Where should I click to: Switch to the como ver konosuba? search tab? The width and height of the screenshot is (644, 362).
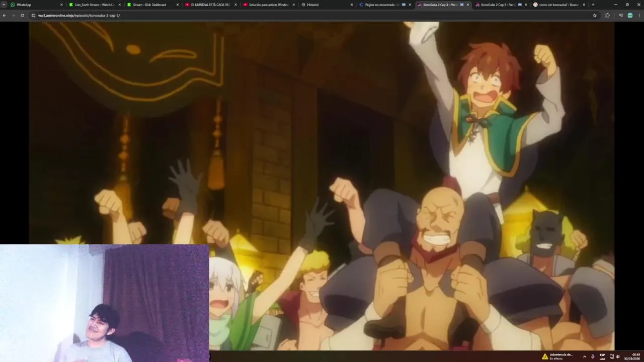(x=559, y=5)
